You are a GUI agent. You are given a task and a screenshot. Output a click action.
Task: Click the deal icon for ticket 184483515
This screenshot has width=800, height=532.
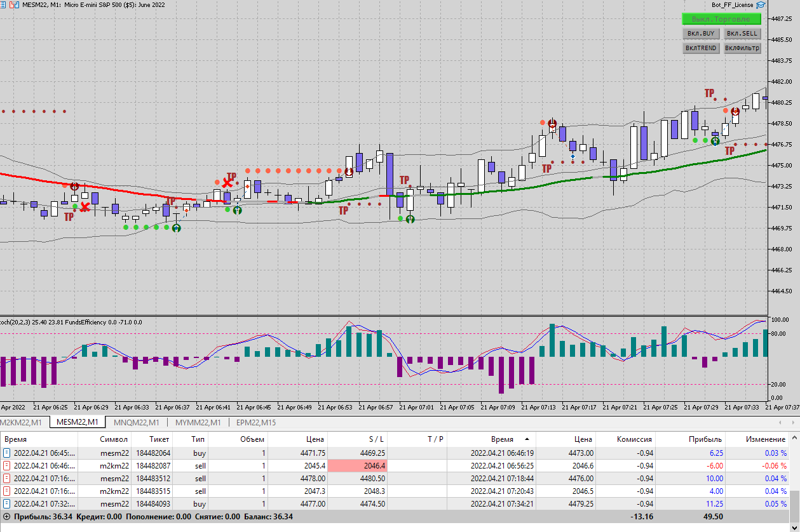tap(7, 491)
